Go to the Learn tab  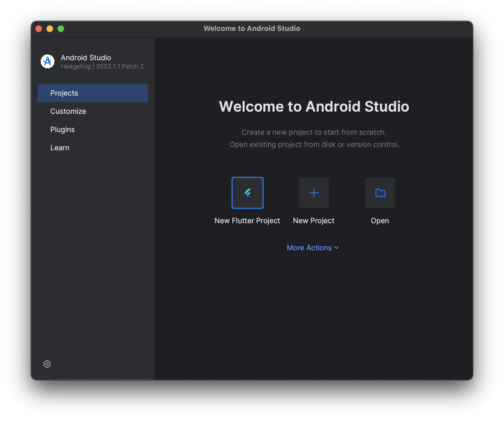click(x=93, y=148)
